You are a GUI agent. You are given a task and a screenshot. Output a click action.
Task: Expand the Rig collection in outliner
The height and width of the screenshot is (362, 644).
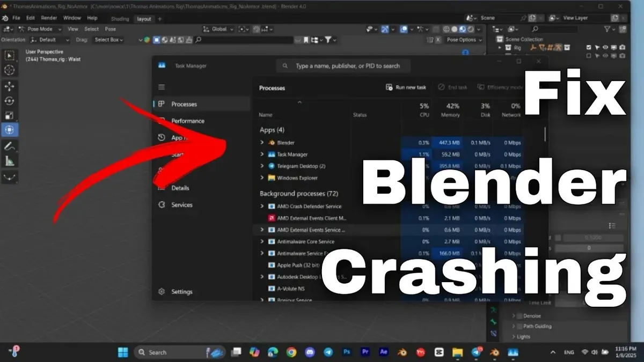click(500, 48)
